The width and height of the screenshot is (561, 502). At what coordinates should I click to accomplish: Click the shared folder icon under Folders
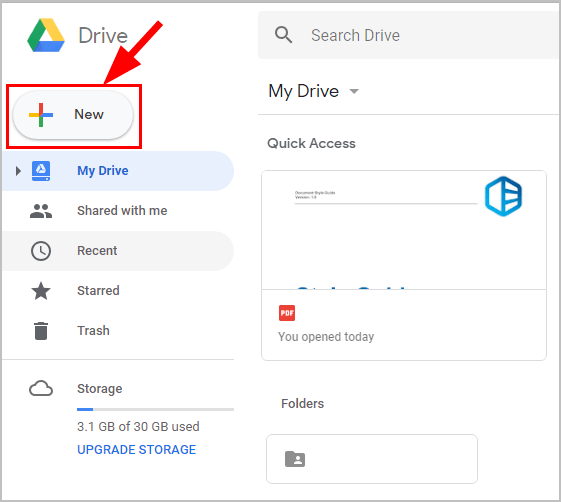[x=295, y=459]
